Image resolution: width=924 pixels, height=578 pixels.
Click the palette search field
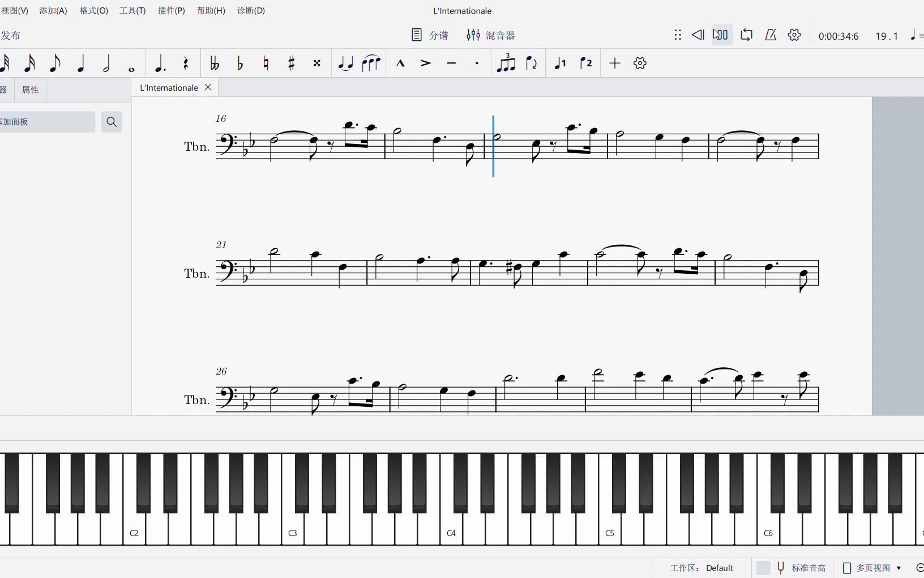click(48, 122)
